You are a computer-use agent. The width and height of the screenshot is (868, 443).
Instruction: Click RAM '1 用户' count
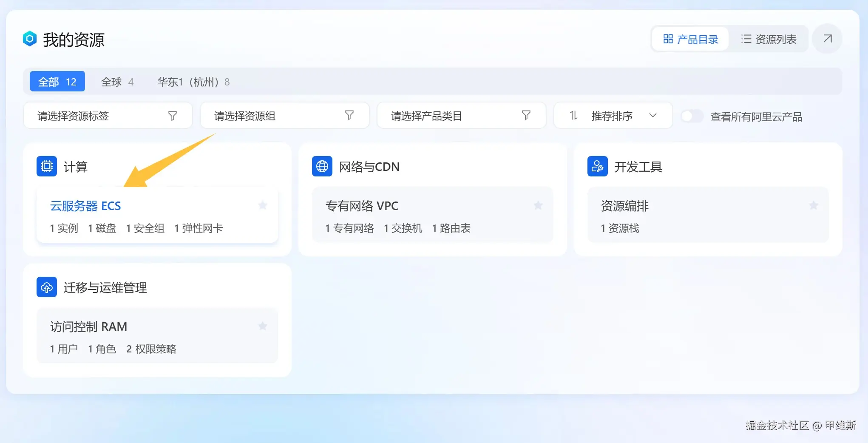(x=64, y=349)
